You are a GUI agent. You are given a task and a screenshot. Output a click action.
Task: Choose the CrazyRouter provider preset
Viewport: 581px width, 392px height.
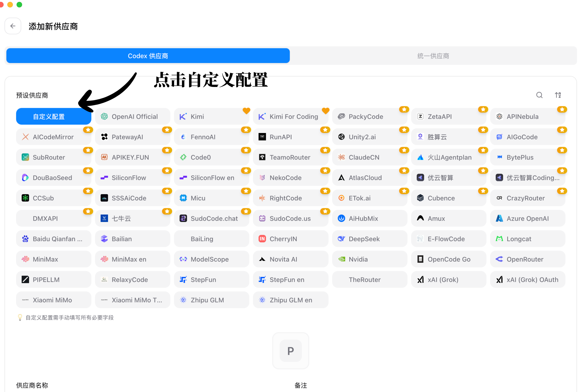528,198
